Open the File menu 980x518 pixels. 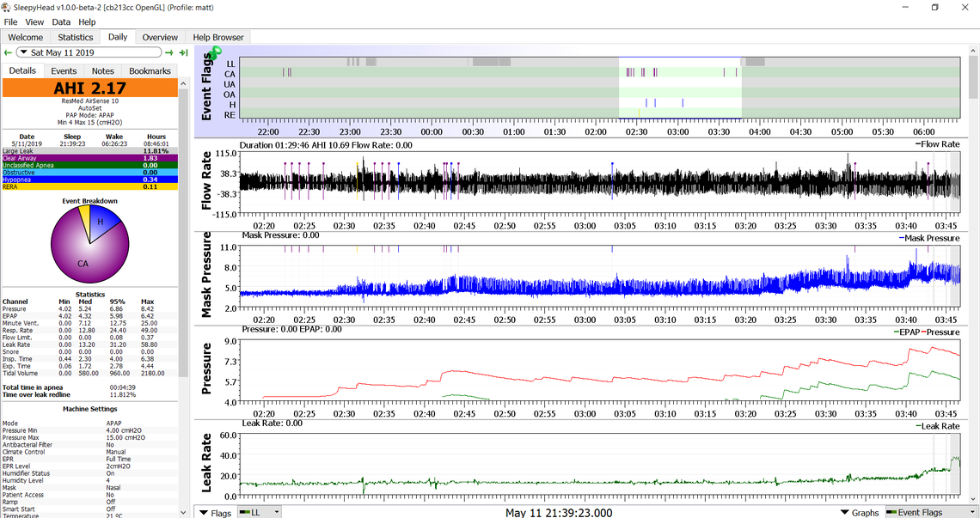pyautogui.click(x=10, y=21)
